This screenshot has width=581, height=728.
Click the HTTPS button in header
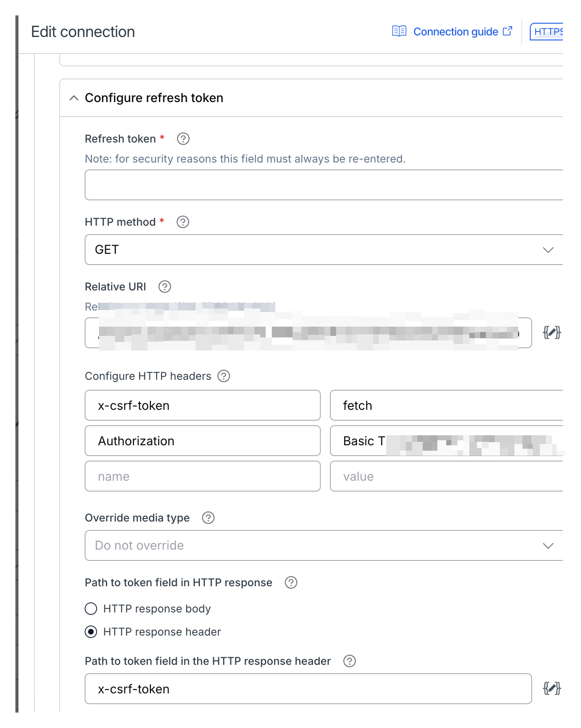tap(548, 32)
